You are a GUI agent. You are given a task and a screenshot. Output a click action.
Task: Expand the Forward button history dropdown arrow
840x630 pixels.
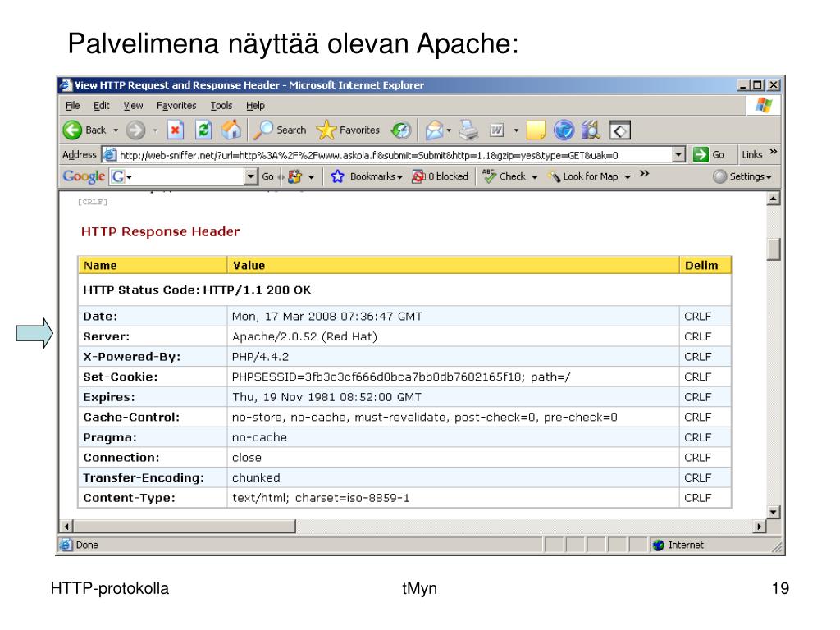tap(155, 130)
